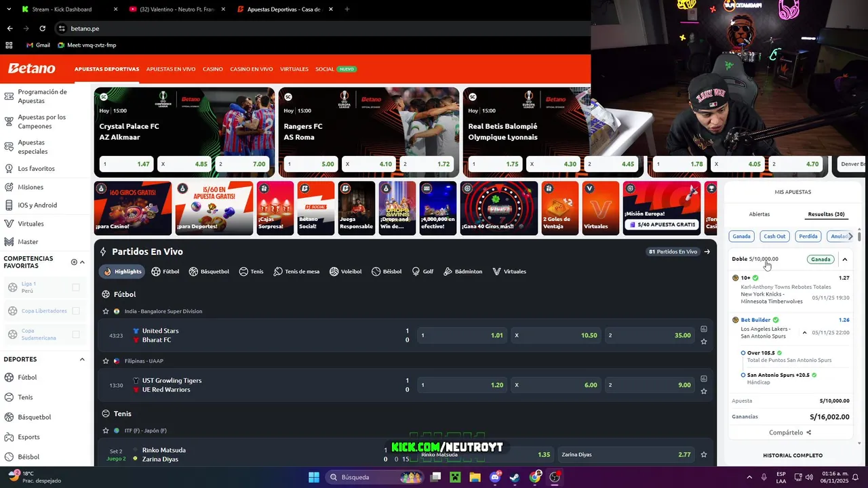868x488 pixels.
Task: Select Voleibol live filter
Action: (346, 271)
